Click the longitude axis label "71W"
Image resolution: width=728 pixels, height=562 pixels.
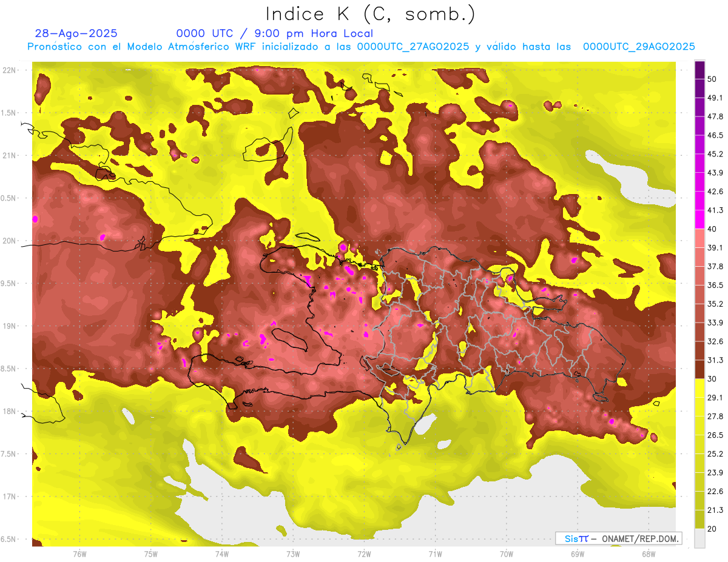(435, 554)
